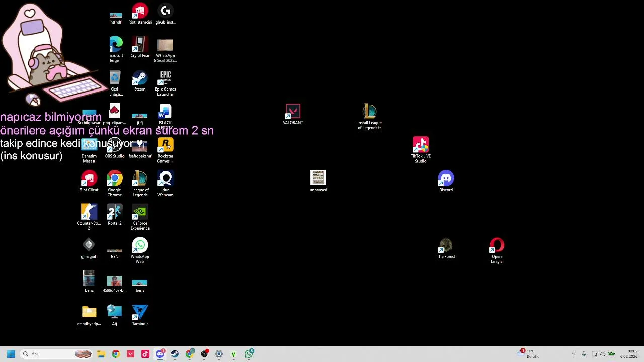Screen dimensions: 644x362
Task: Launch Steam from the desktop shortcut
Action: click(140, 81)
